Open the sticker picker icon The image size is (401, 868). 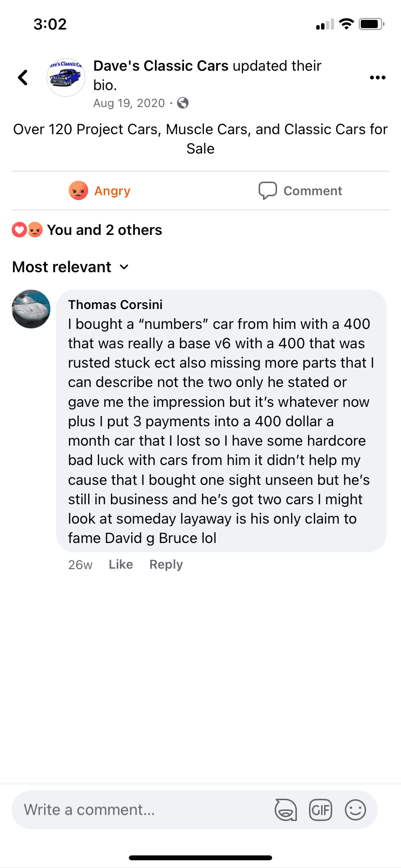tap(286, 810)
